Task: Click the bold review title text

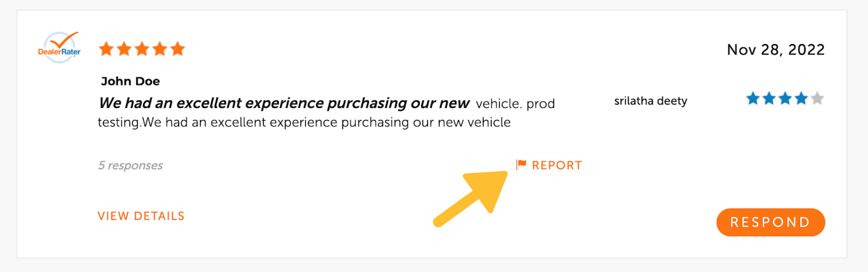Action: [284, 104]
